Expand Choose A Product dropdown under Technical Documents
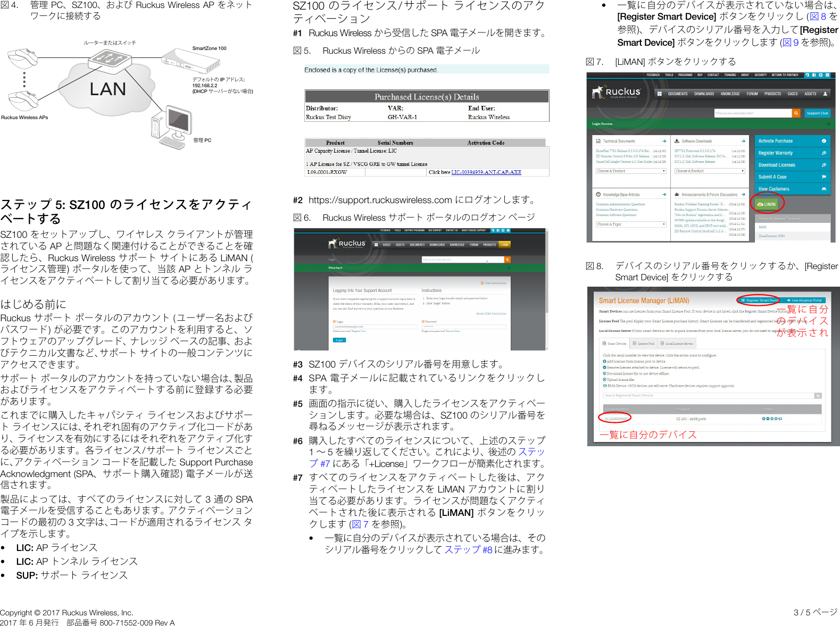The height and width of the screenshot is (626, 840). (x=631, y=171)
